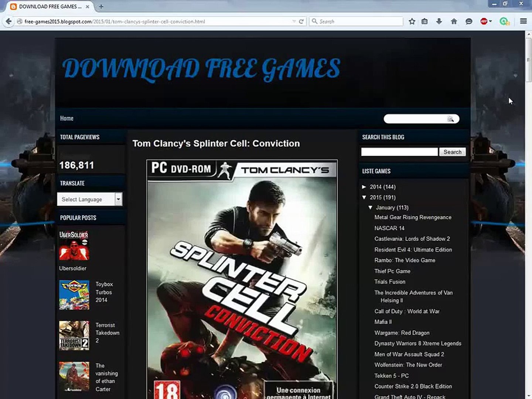The image size is (532, 399).
Task: Bookmark this page with the star icon
Action: point(412,21)
